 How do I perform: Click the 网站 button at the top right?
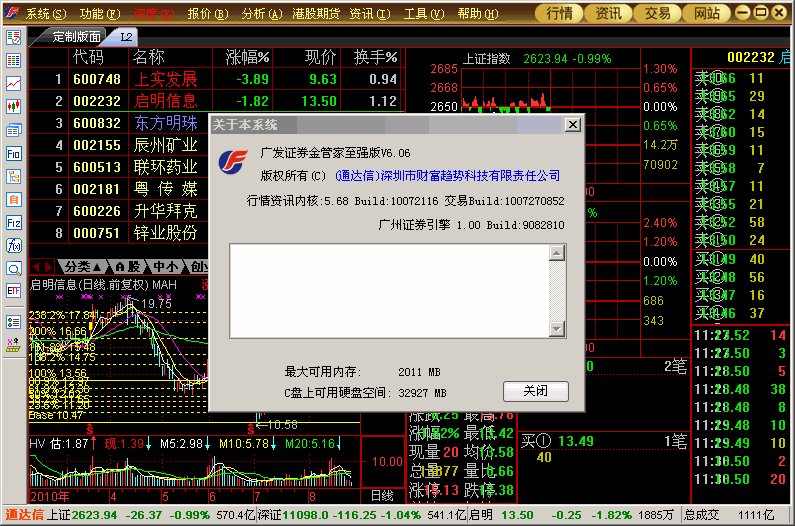[x=707, y=13]
